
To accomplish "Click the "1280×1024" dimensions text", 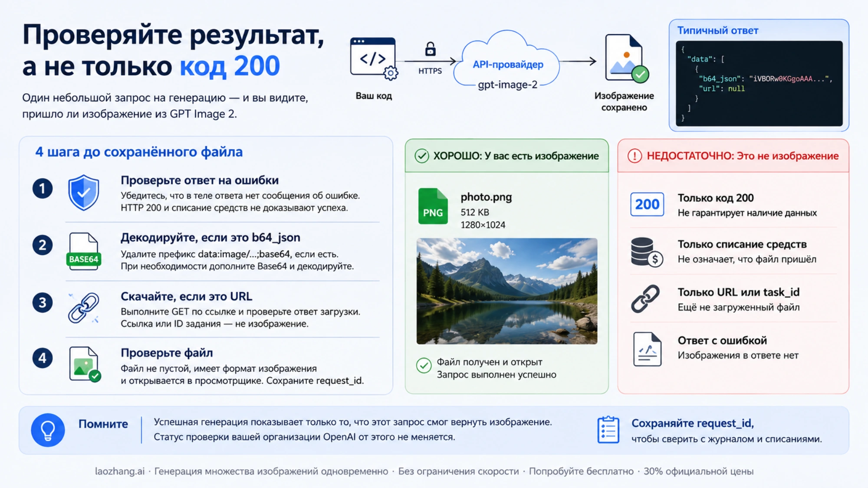I will point(483,225).
